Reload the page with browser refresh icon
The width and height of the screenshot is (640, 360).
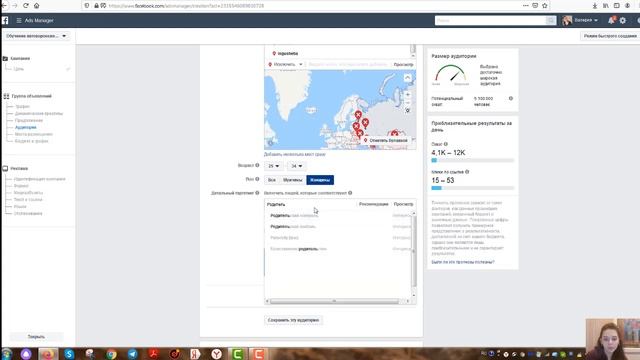26,6
